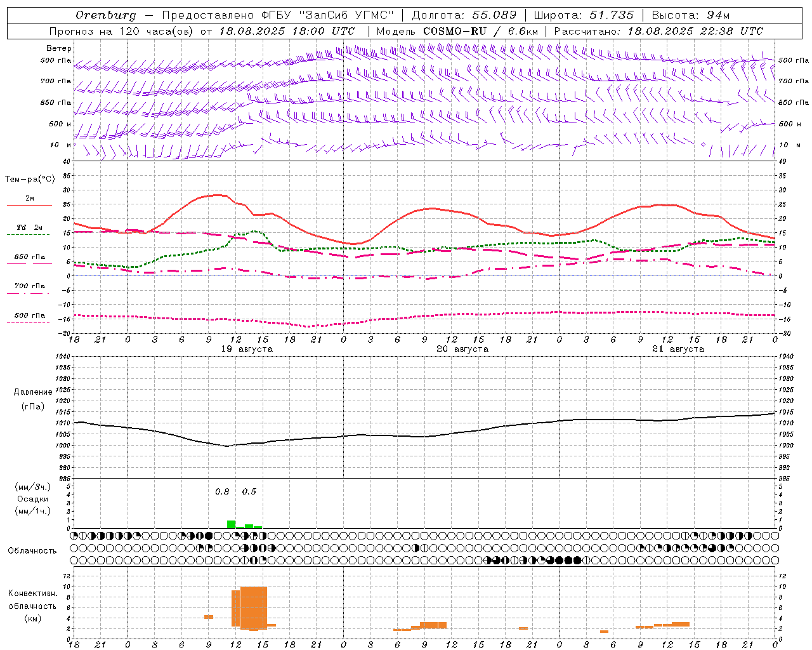Select the "Рассчитано: 18.08.2025 22:38 UTC" text

pos(658,31)
